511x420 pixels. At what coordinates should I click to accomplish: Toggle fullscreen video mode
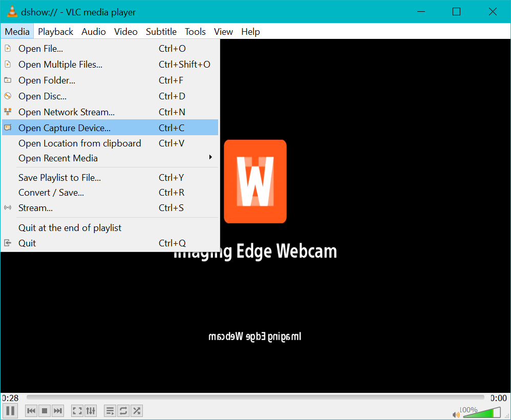tap(77, 410)
